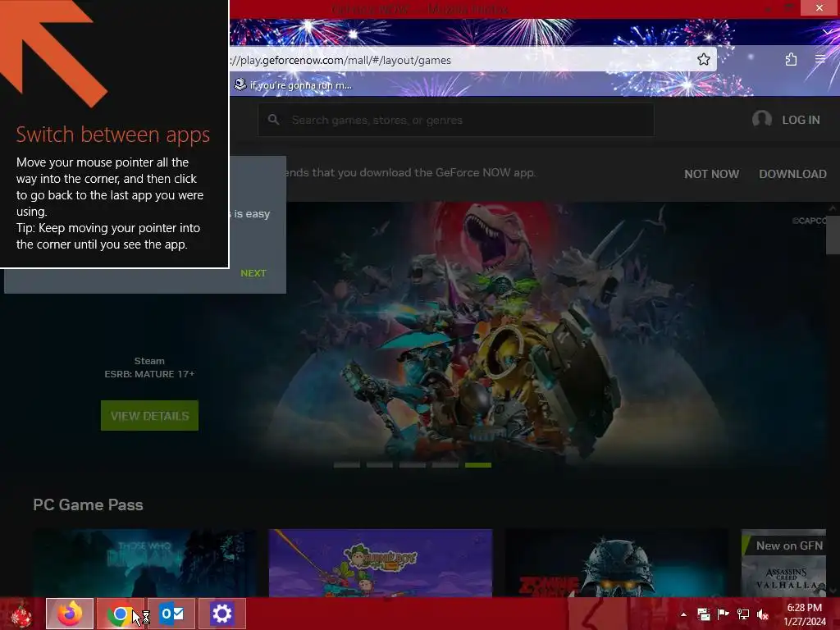The height and width of the screenshot is (630, 840).
Task: Open Google Chrome from the taskbar
Action: tap(121, 614)
